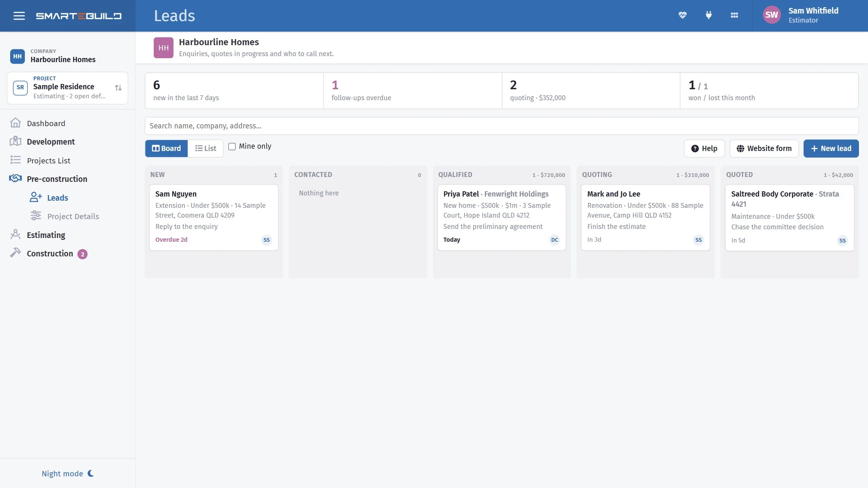Viewport: 868px width, 488px height.
Task: Click the Estimating icon
Action: (15, 235)
